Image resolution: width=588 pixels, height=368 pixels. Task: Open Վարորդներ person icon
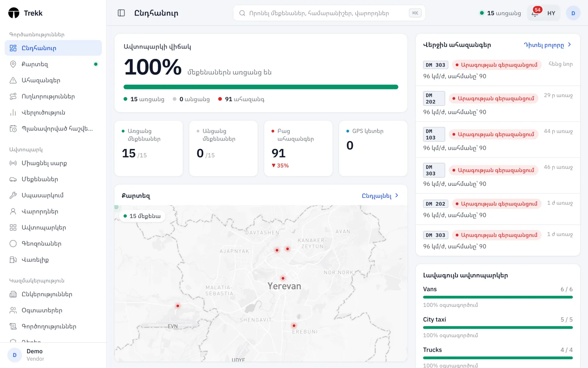pos(13,211)
